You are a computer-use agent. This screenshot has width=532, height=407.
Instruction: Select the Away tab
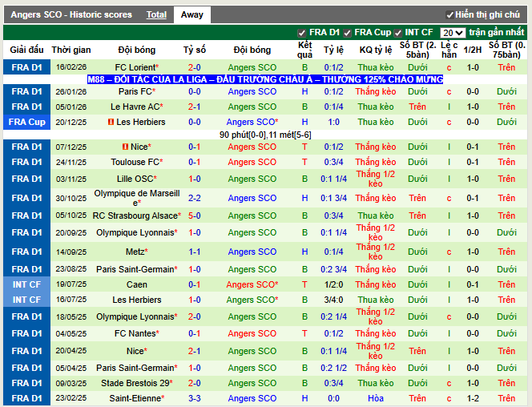click(192, 14)
